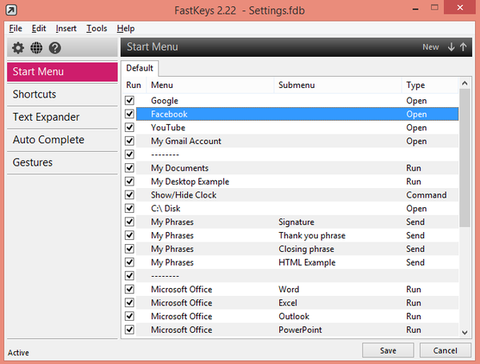This screenshot has width=480, height=364.
Task: Open the question mark help icon
Action: [55, 48]
